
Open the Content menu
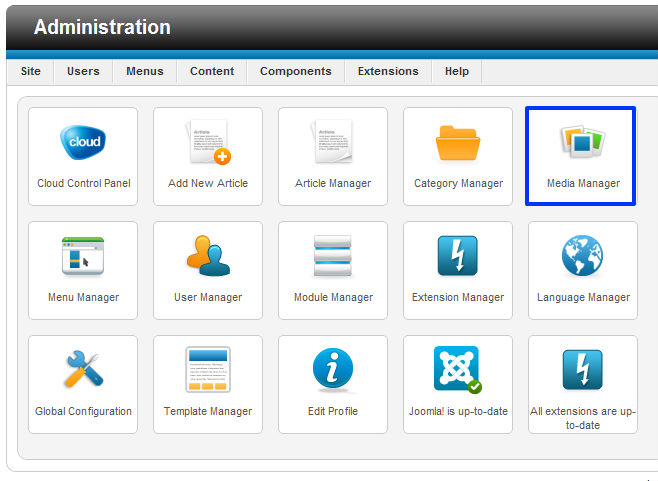pyautogui.click(x=212, y=72)
